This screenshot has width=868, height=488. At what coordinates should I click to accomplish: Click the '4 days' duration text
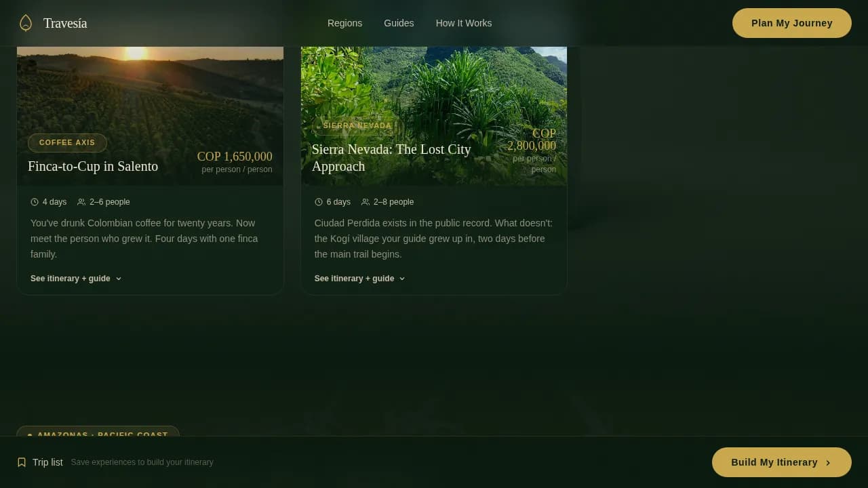pos(54,202)
